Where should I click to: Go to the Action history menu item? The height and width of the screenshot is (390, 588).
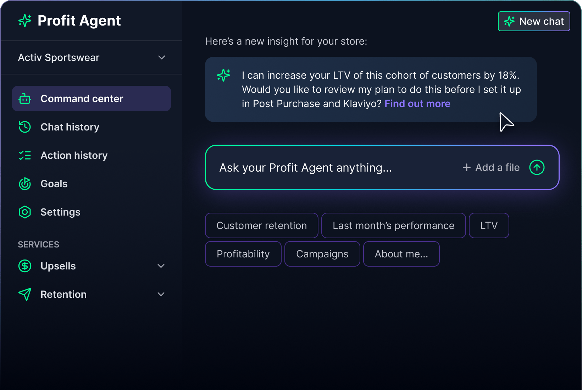(x=91, y=155)
